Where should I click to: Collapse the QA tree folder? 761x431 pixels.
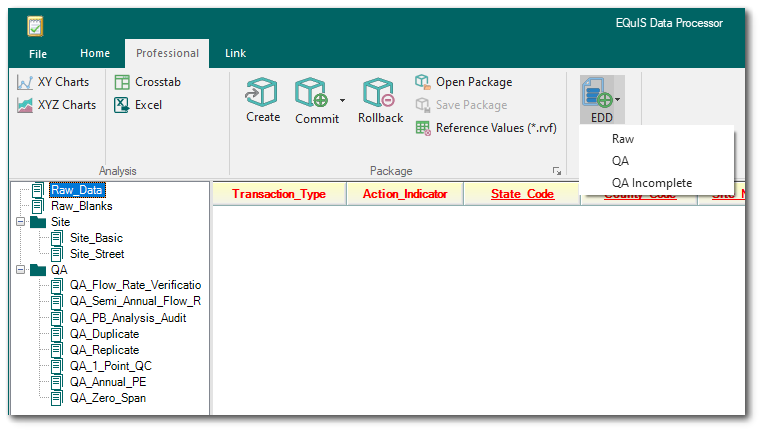[x=20, y=270]
